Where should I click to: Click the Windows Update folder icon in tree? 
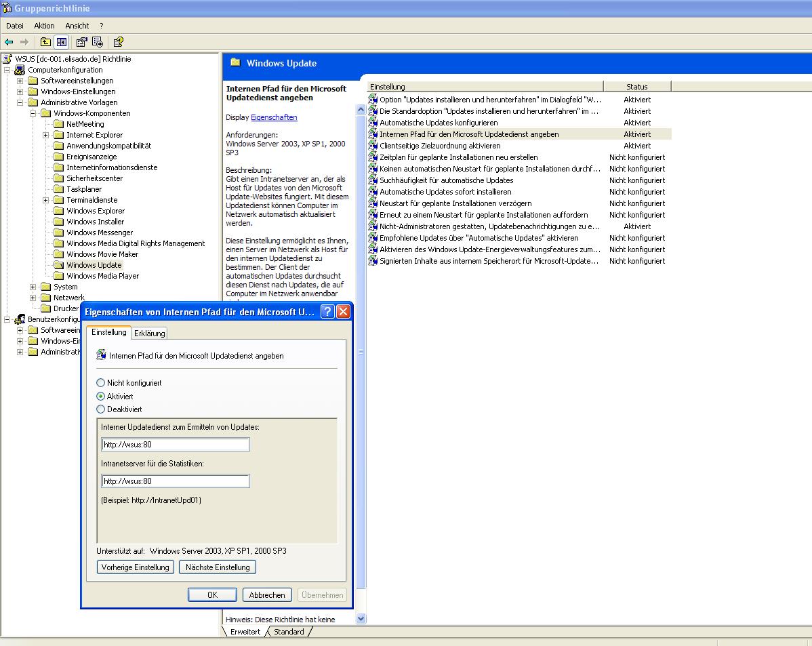point(58,265)
